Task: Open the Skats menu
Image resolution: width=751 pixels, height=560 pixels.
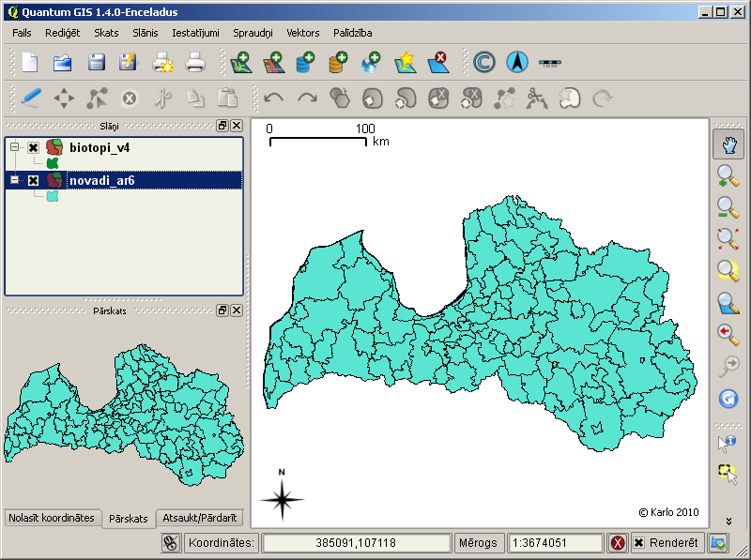Action: [x=106, y=33]
